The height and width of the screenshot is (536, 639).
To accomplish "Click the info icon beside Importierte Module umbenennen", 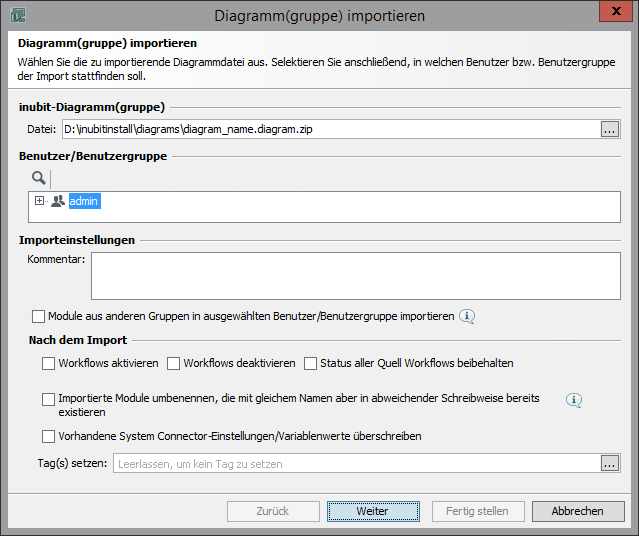I will pyautogui.click(x=574, y=400).
